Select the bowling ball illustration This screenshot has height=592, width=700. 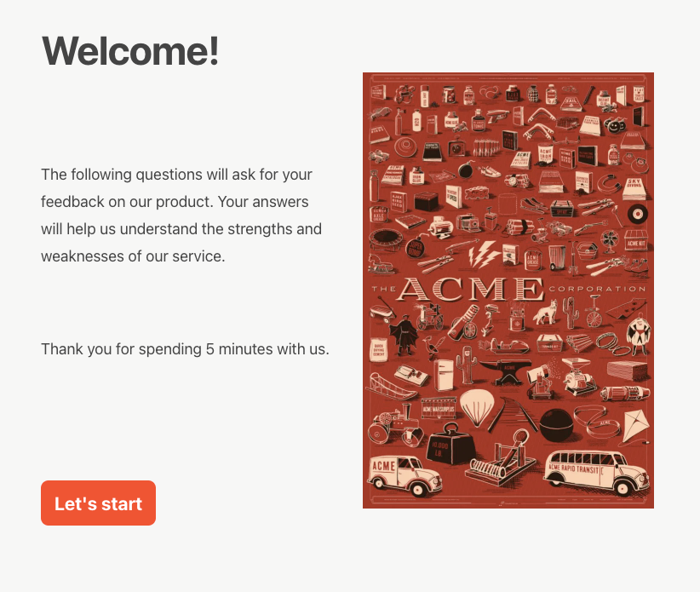click(555, 426)
